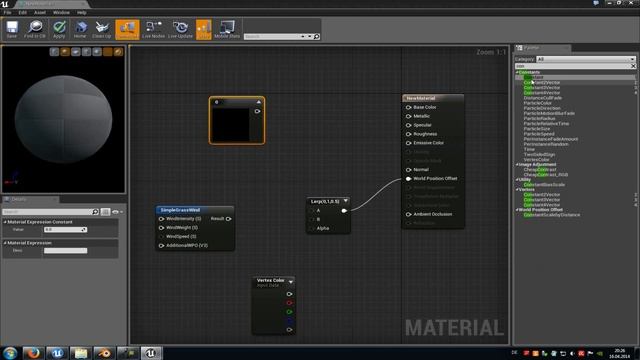Collapse the Constants category in Palette
This screenshot has width=640, height=360.
(x=517, y=72)
